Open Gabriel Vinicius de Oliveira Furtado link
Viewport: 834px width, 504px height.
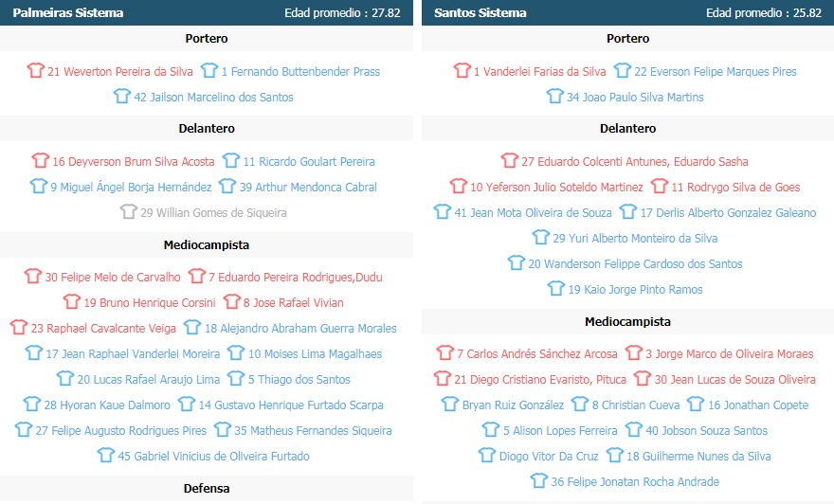[x=213, y=456]
